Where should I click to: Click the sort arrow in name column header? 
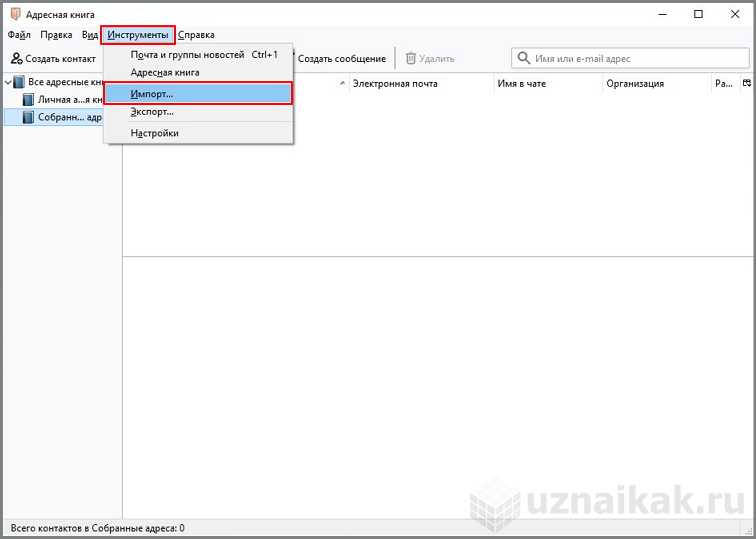(342, 83)
